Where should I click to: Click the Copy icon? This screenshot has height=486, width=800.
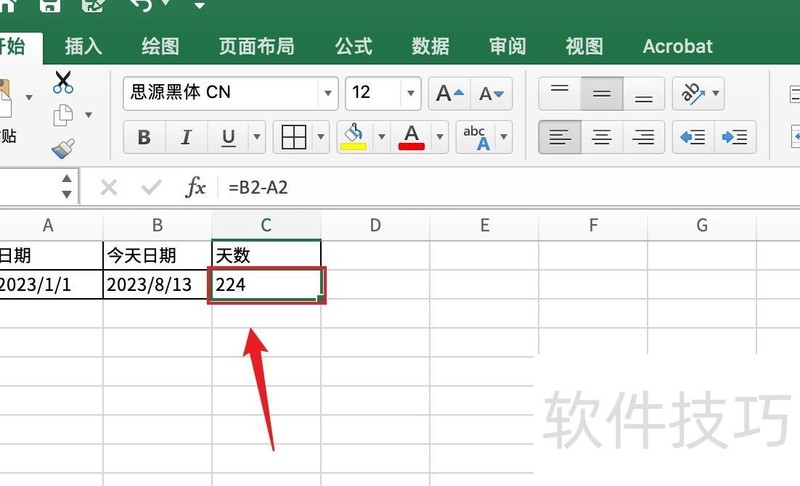[63, 115]
